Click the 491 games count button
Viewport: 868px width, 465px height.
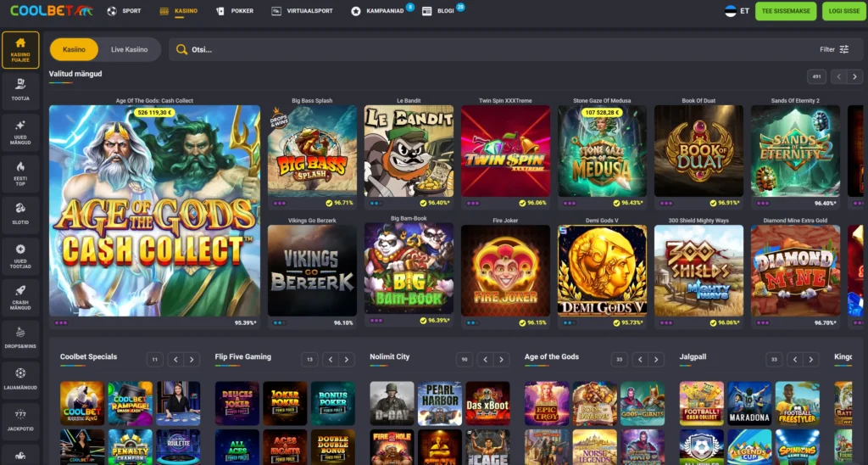[x=816, y=76]
